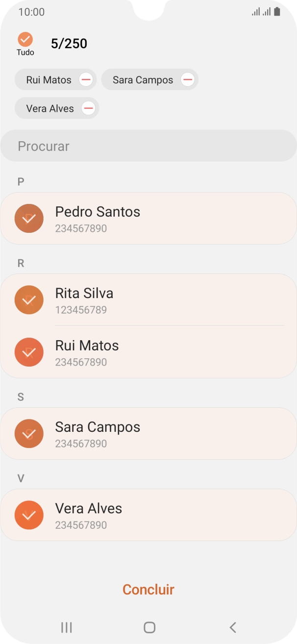Toggle the Tudo select-all checkbox
Screen dimensions: 297x644
[x=25, y=39]
